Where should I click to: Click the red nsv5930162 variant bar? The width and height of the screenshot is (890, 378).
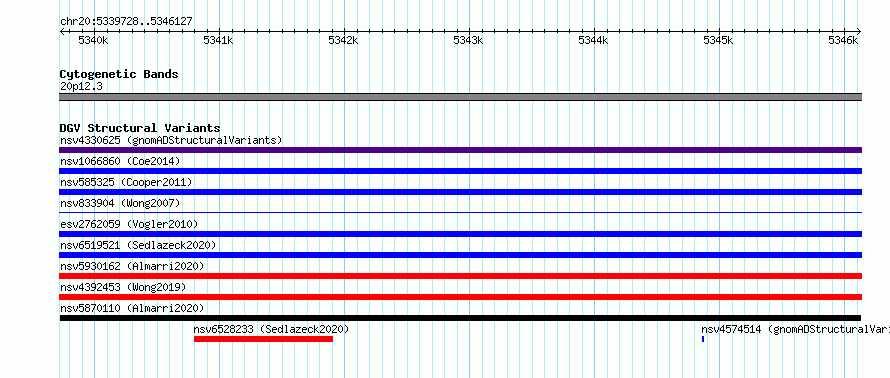click(460, 276)
